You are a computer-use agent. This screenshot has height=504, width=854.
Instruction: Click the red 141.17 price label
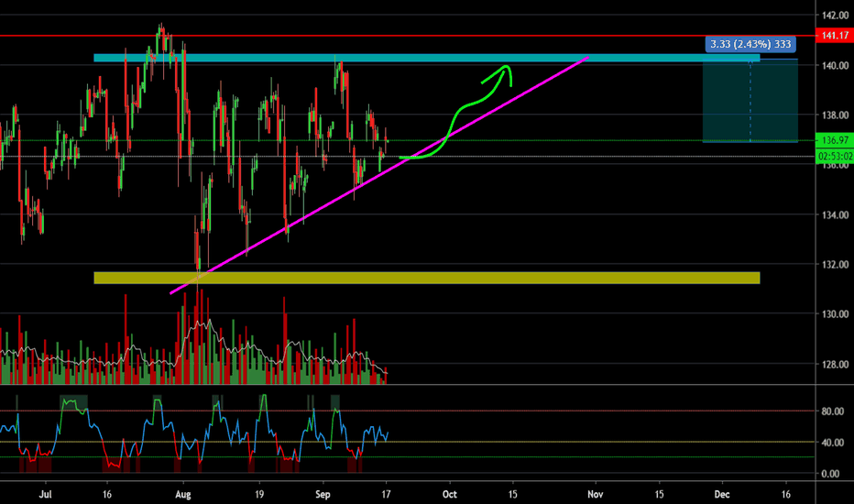pos(835,36)
